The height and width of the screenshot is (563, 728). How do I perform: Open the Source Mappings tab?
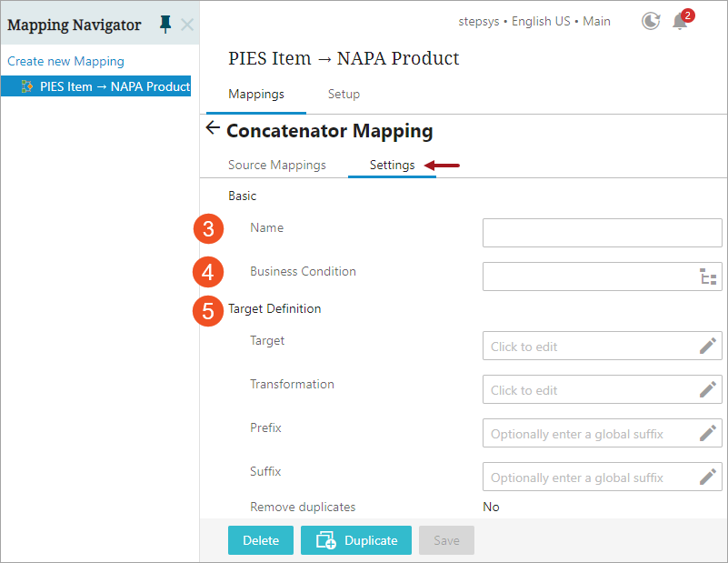coord(277,165)
